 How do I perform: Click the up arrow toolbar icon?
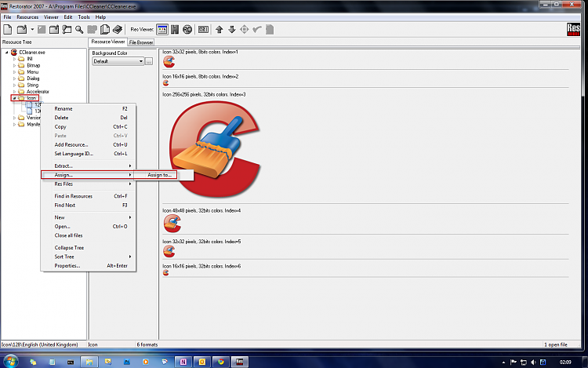tap(220, 29)
